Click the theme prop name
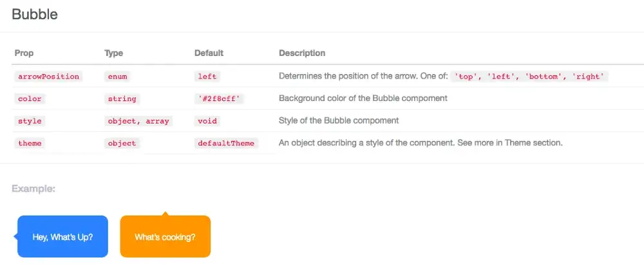 pos(30,143)
